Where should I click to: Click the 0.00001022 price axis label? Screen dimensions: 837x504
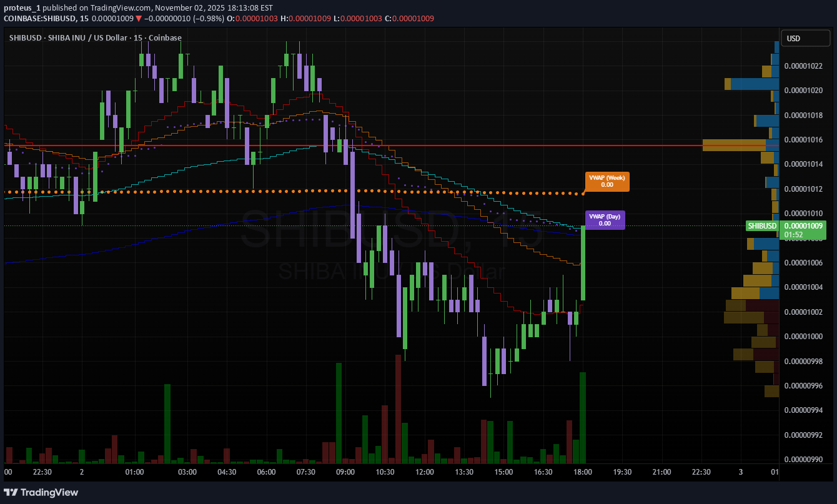[803, 66]
